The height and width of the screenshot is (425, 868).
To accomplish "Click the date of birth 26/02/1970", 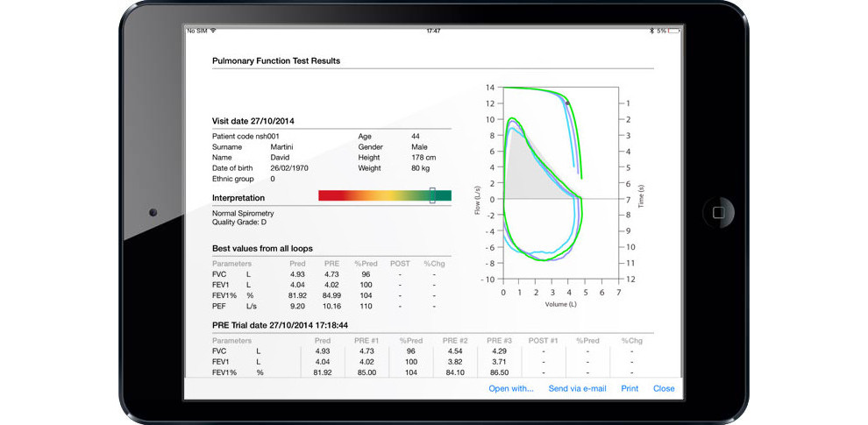I will [289, 167].
